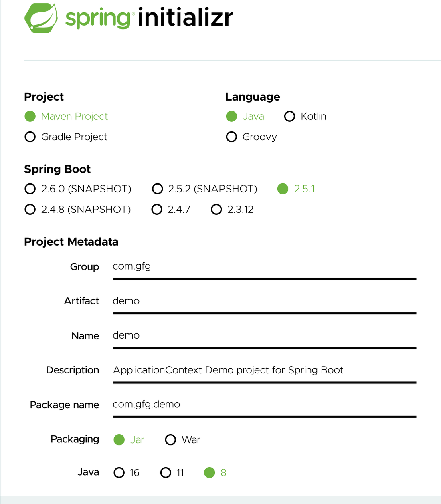Set packaging to War
The width and height of the screenshot is (441, 504).
click(171, 440)
